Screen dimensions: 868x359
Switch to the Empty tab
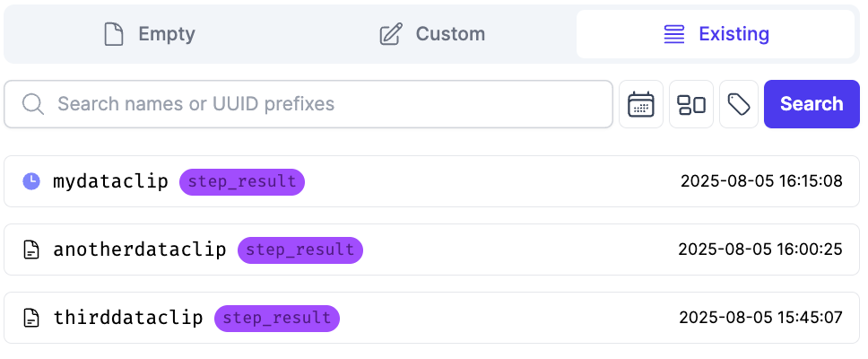(x=149, y=35)
